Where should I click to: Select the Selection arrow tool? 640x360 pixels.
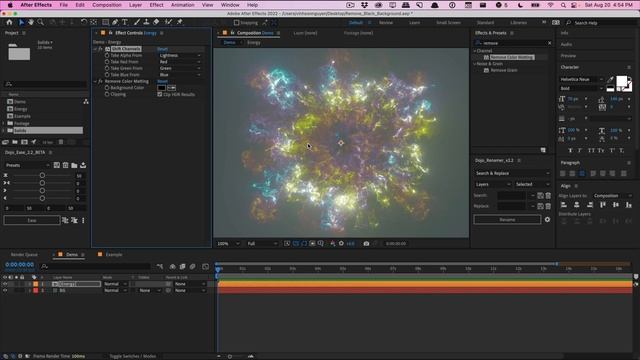21,22
